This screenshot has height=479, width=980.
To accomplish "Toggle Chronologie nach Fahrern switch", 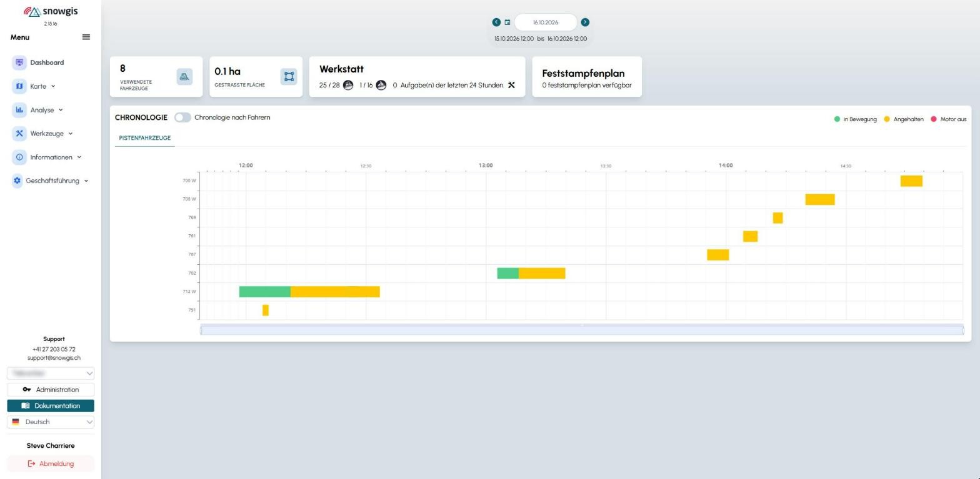I will (x=182, y=117).
